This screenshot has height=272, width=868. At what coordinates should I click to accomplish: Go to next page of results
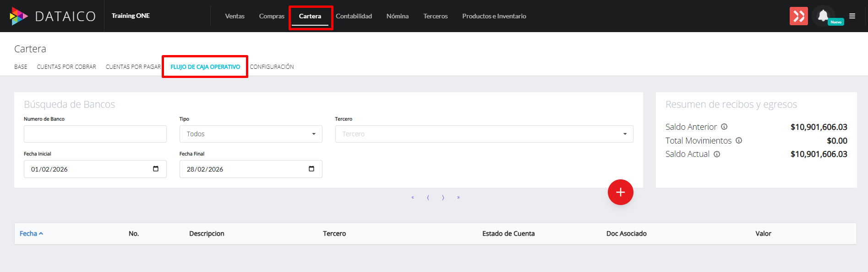point(443,198)
